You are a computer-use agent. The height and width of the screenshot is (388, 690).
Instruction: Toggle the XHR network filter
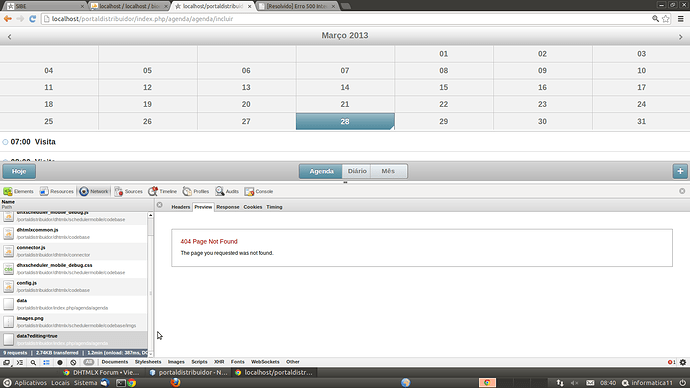(x=219, y=362)
